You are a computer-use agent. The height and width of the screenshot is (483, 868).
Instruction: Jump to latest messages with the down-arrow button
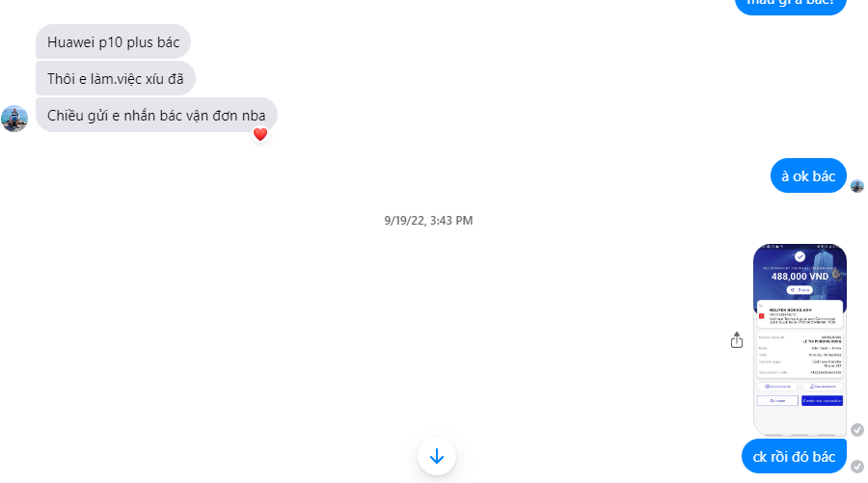(x=437, y=456)
